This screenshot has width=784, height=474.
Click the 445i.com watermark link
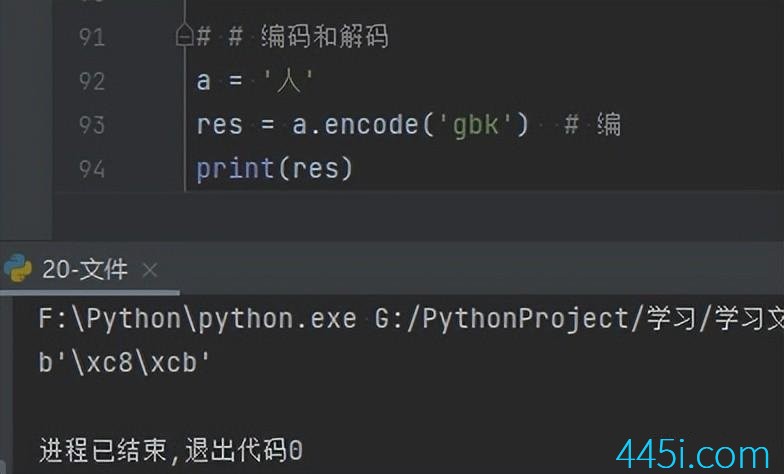[x=692, y=455]
